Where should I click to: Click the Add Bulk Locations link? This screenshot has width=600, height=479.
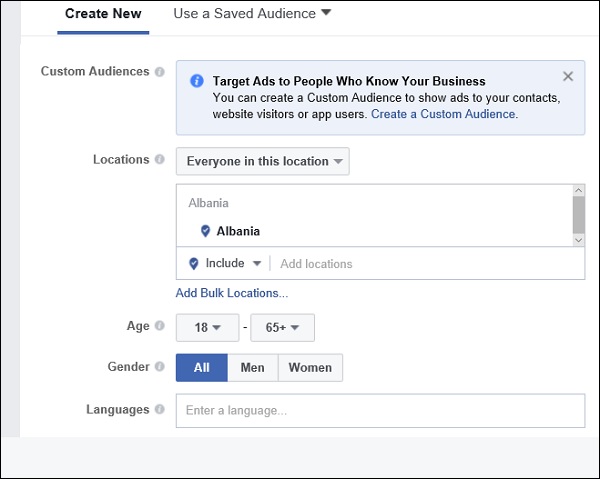[x=232, y=293]
